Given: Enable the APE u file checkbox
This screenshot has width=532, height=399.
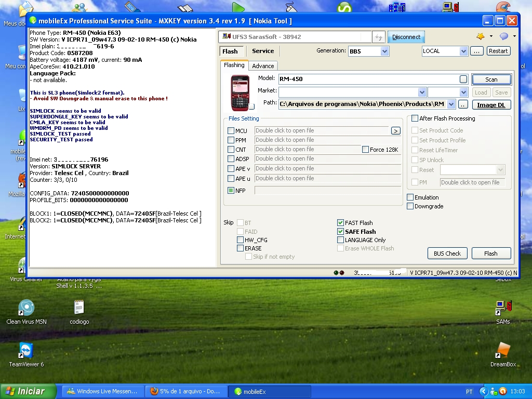Looking at the screenshot, I should pos(231,179).
